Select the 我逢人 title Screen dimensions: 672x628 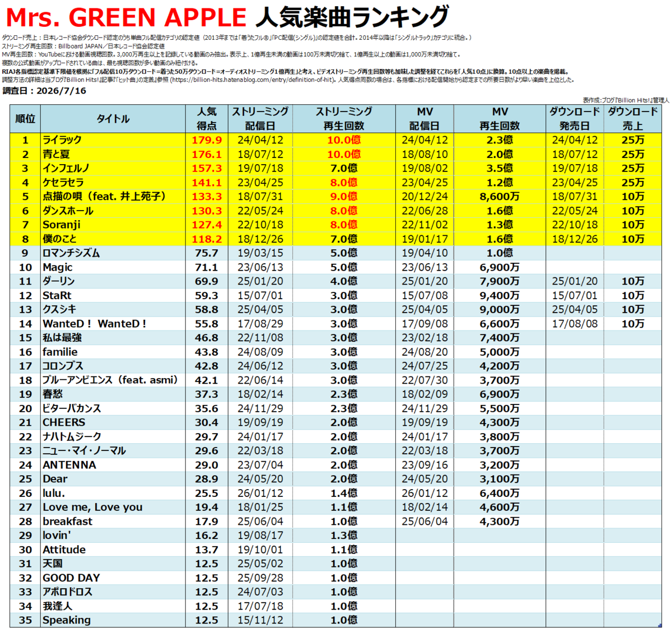coord(58,606)
